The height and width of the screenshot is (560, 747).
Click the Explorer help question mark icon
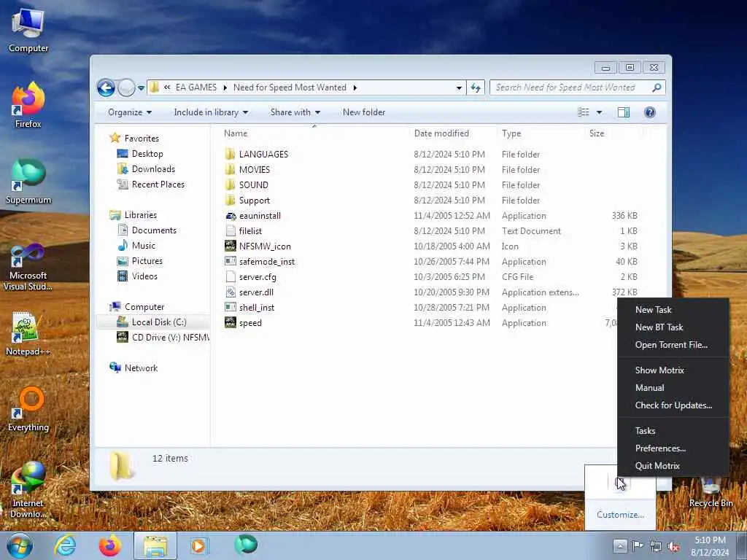pos(650,112)
